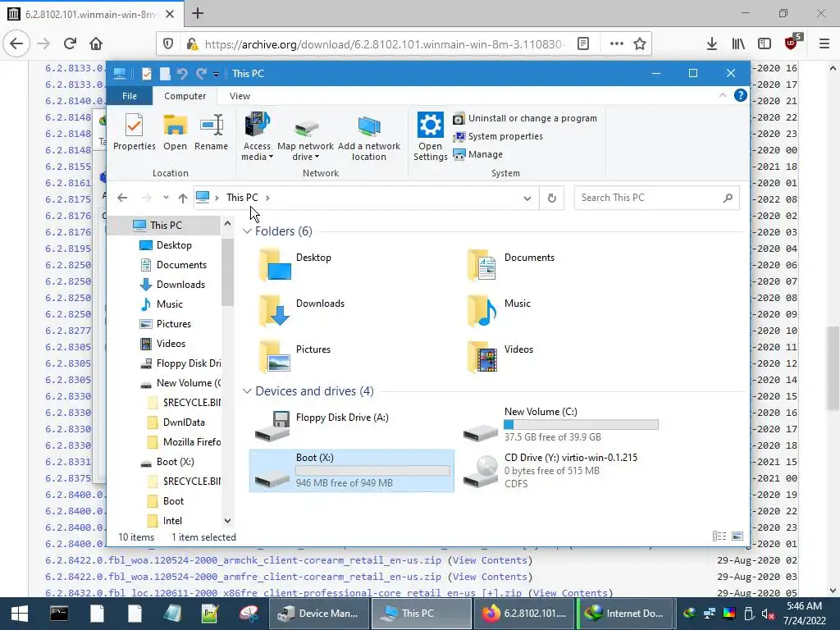Open a new Firefox tab
Image resolution: width=840 pixels, height=630 pixels.
pos(198,13)
